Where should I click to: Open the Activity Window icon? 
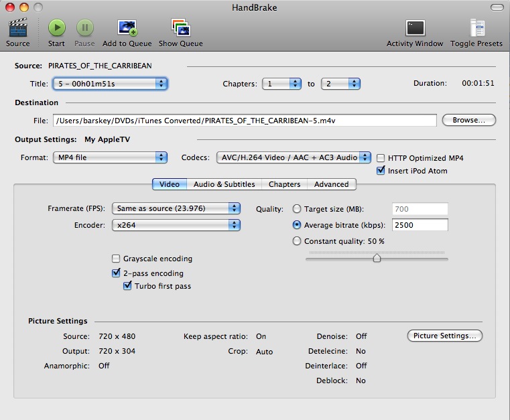pyautogui.click(x=415, y=28)
